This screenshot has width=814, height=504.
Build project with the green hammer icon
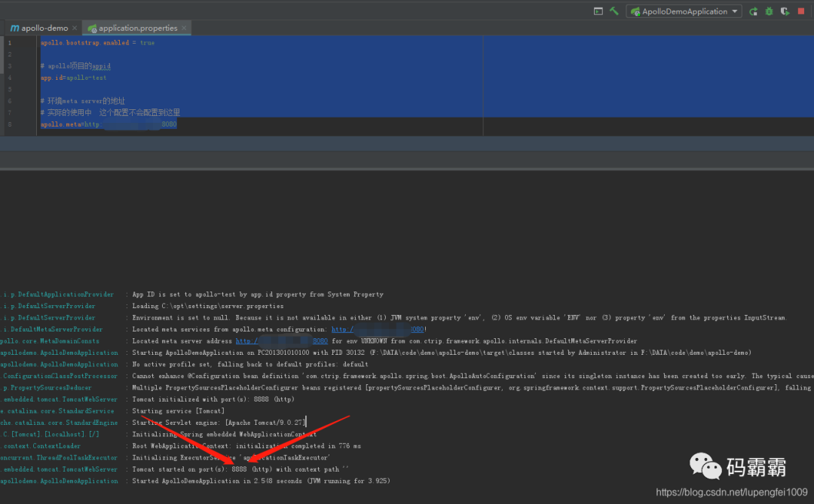(x=614, y=11)
